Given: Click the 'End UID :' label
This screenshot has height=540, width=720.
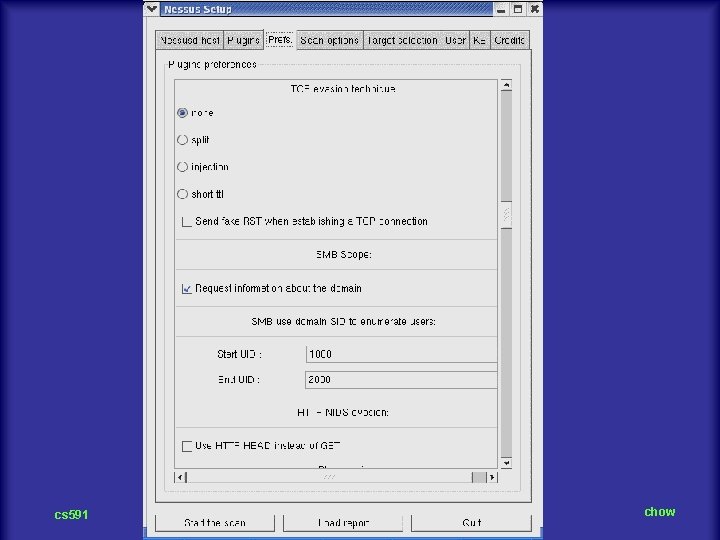Looking at the screenshot, I should [239, 380].
